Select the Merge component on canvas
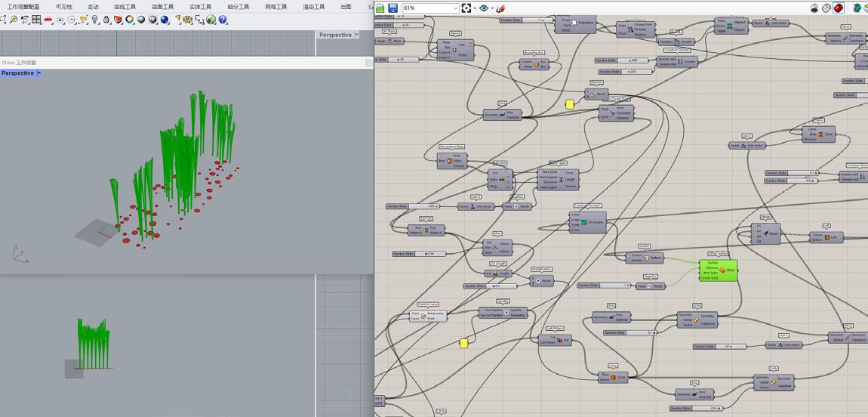The width and height of the screenshot is (868, 417). coord(765,233)
